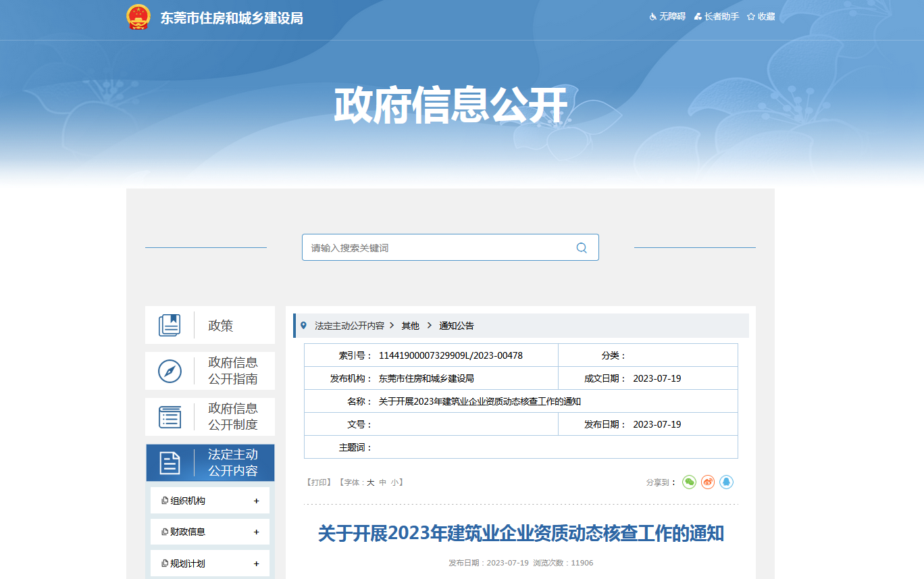Open the 长者助手 elderly assistant
The image size is (924, 579).
click(717, 16)
